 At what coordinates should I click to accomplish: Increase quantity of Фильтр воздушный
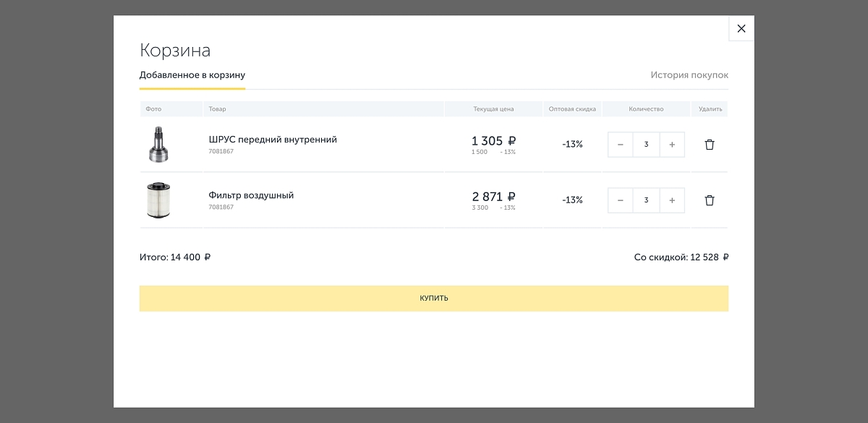click(672, 200)
